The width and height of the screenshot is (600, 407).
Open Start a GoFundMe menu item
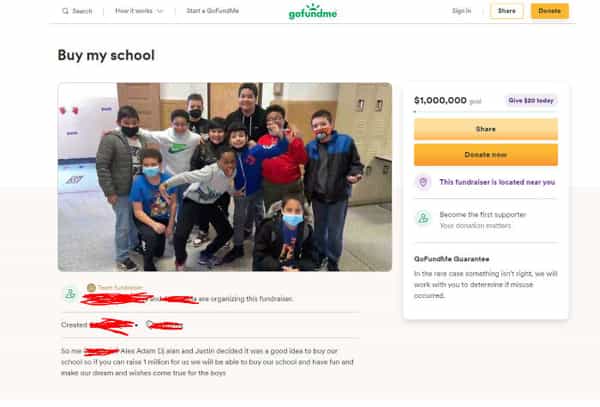pos(213,11)
